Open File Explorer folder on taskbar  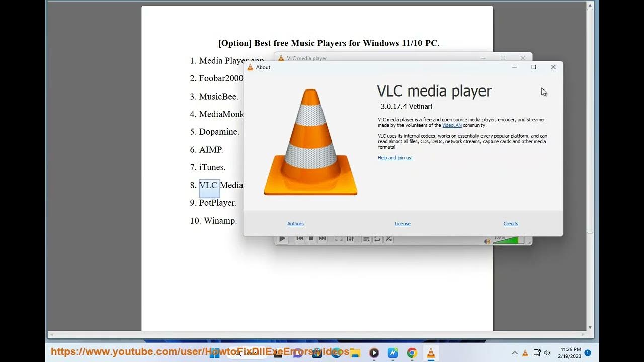355,353
